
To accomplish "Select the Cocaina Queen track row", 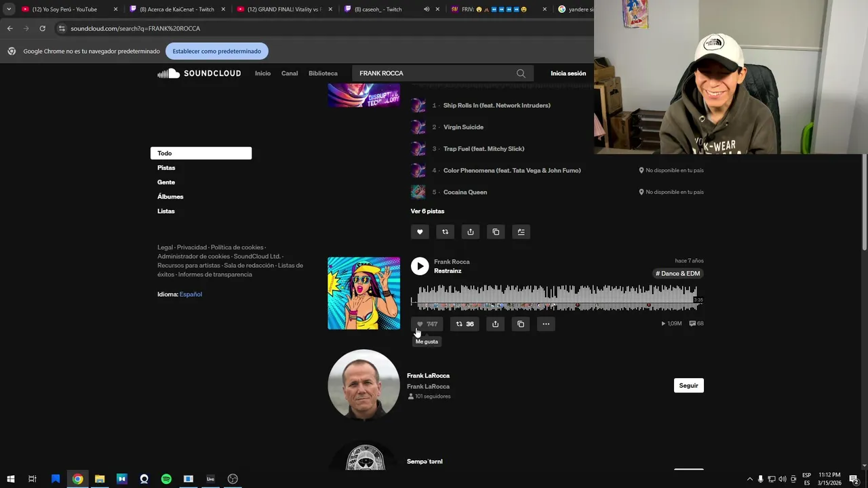I will [557, 192].
